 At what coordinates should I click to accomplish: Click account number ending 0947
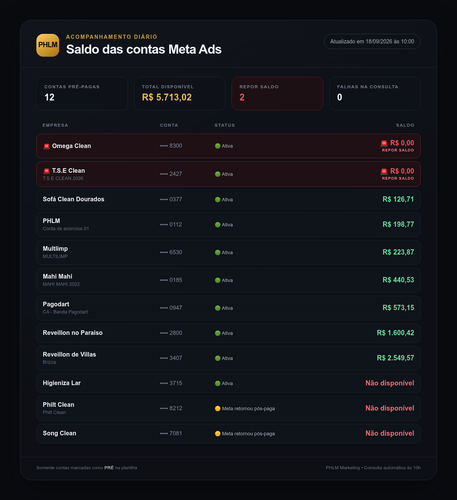[171, 308]
